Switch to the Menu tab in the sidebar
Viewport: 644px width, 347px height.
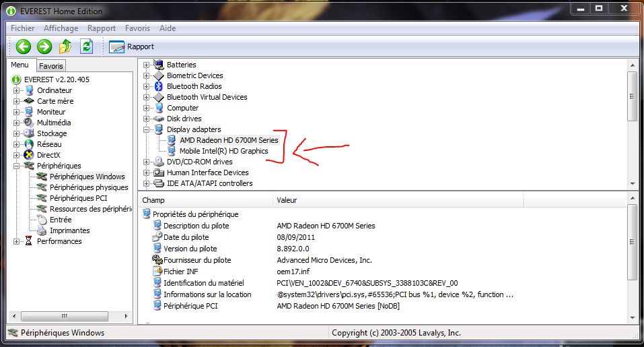[20, 65]
